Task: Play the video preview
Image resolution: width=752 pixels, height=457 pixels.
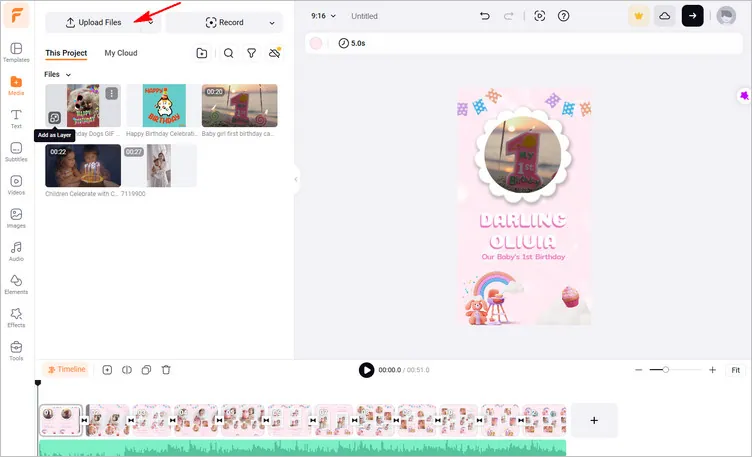Action: pos(366,370)
